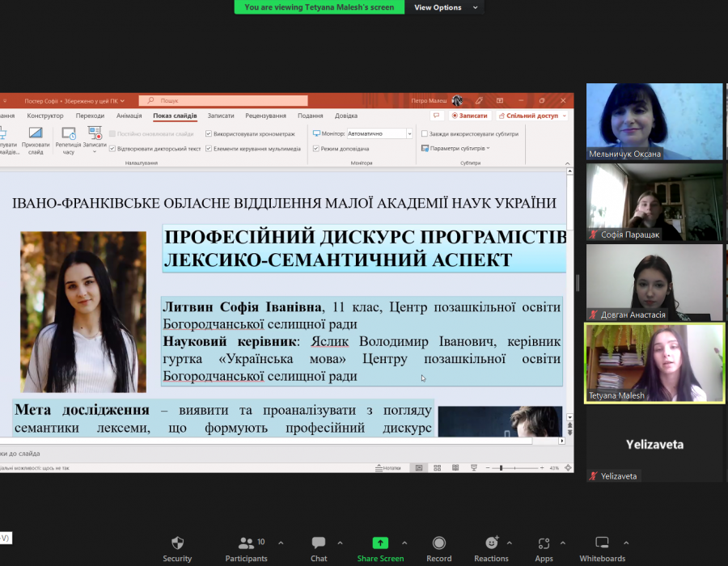
Task: Open the Zoom Chat window
Action: point(319,543)
